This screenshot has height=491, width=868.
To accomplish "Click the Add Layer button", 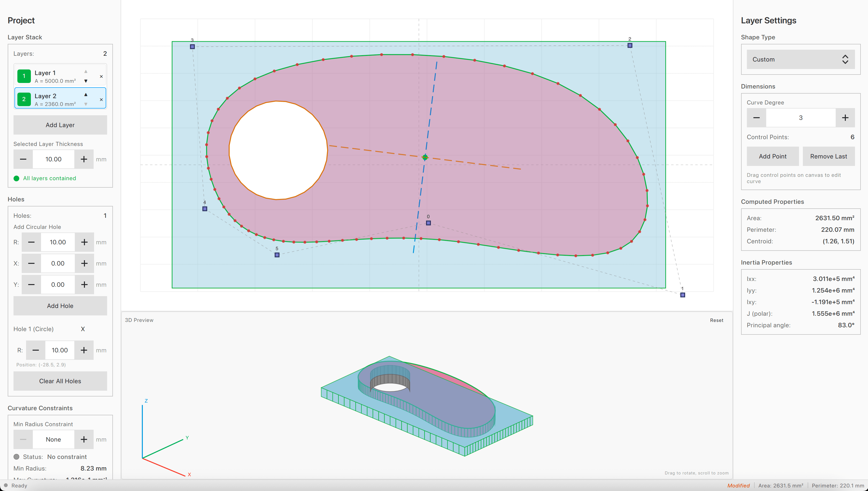I will [x=60, y=125].
